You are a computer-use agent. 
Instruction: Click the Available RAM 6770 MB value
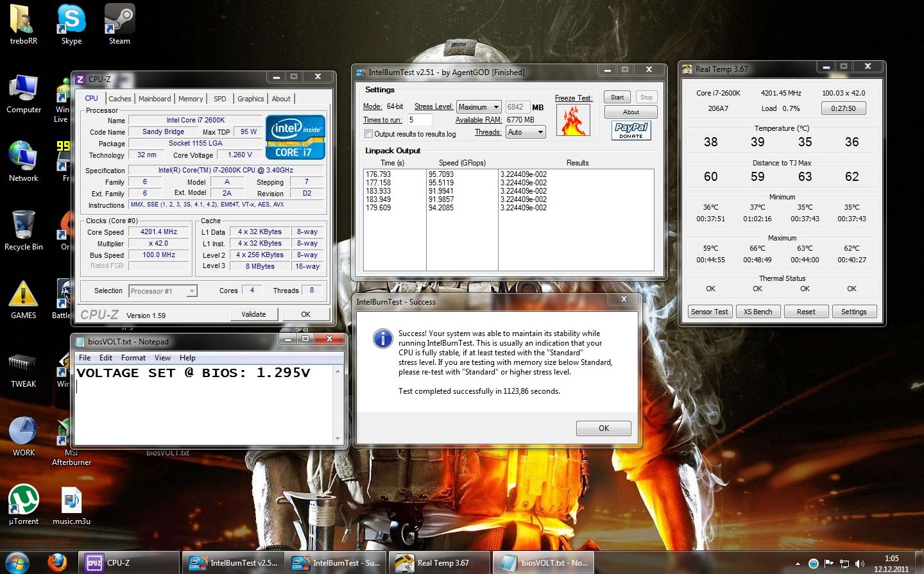[520, 120]
